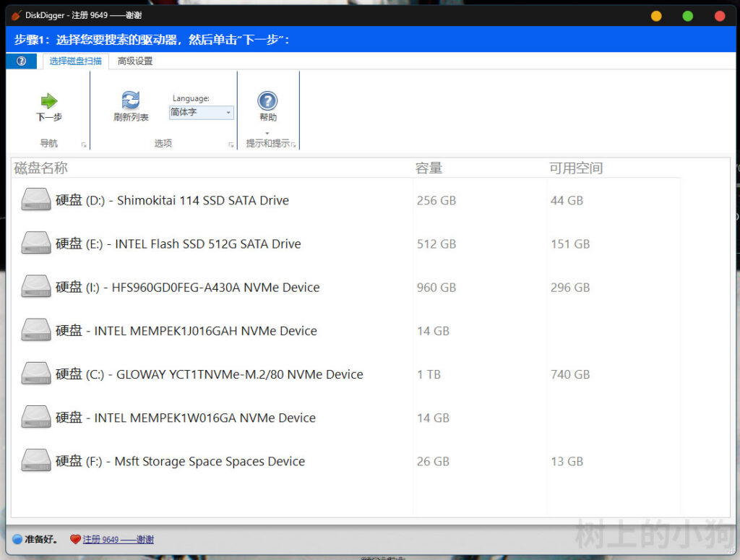Screen dimensions: 740x560
Task: Click the 容量 column header
Action: (x=429, y=168)
